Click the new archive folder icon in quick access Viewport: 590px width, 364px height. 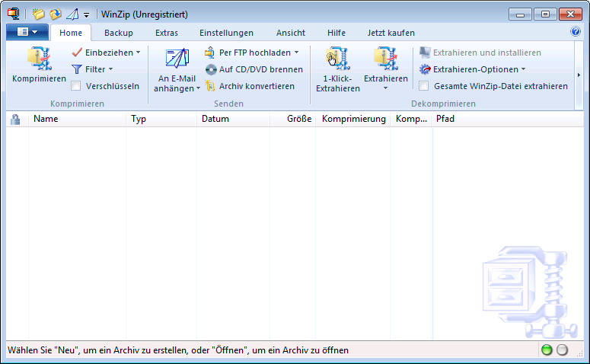coord(38,14)
